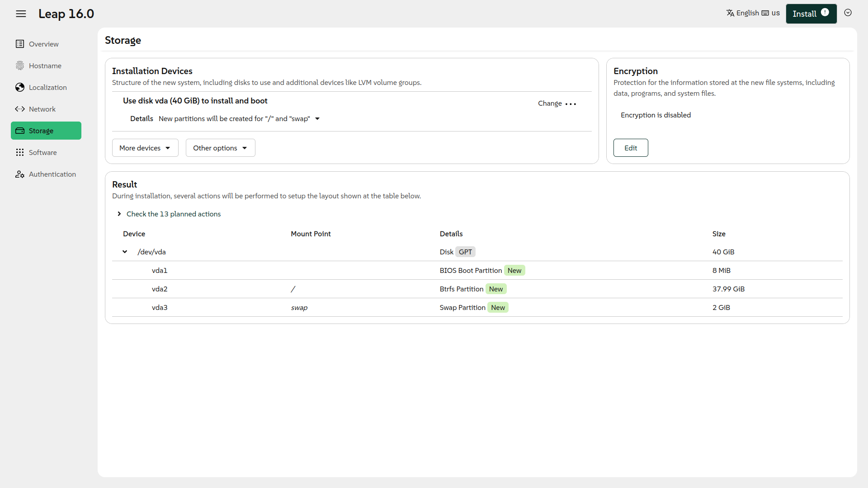Click the hamburger menu icon
This screenshot has height=488, width=868.
tap(21, 14)
